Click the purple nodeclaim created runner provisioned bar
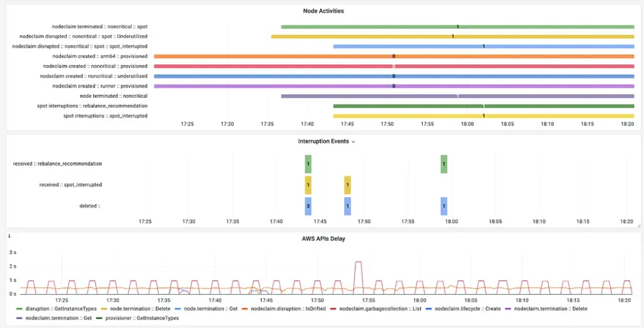The height and width of the screenshot is (328, 644). click(x=394, y=86)
